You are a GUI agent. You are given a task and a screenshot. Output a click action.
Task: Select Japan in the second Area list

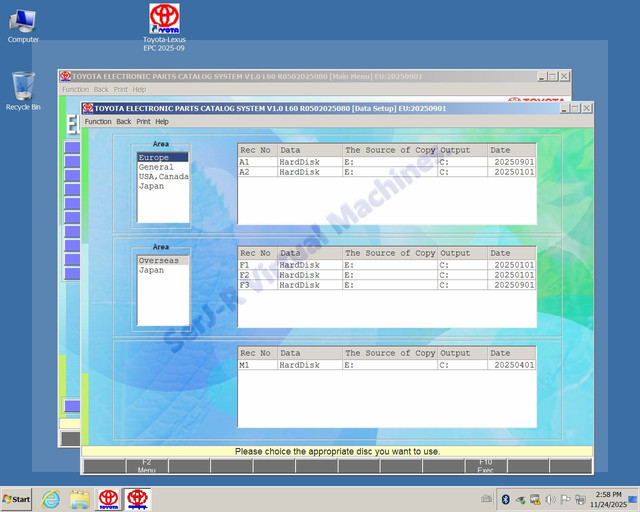click(x=163, y=270)
